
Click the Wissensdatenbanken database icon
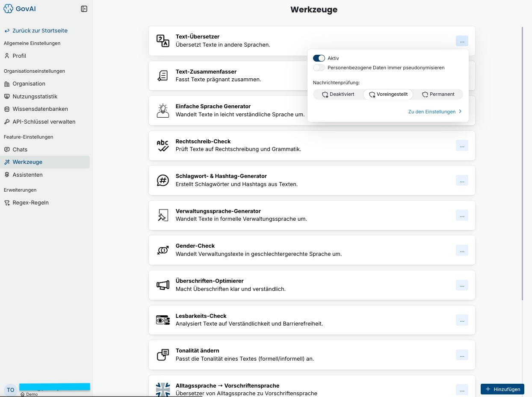click(7, 109)
